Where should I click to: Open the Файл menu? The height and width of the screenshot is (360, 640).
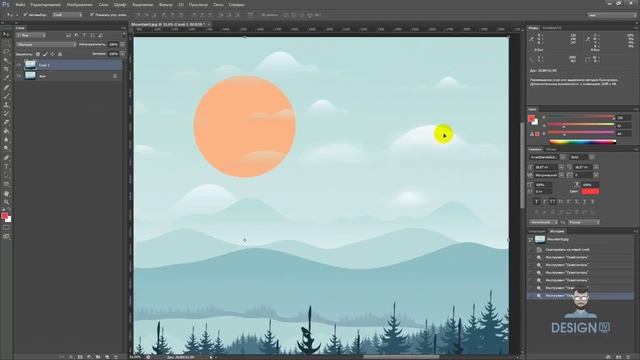(x=20, y=4)
